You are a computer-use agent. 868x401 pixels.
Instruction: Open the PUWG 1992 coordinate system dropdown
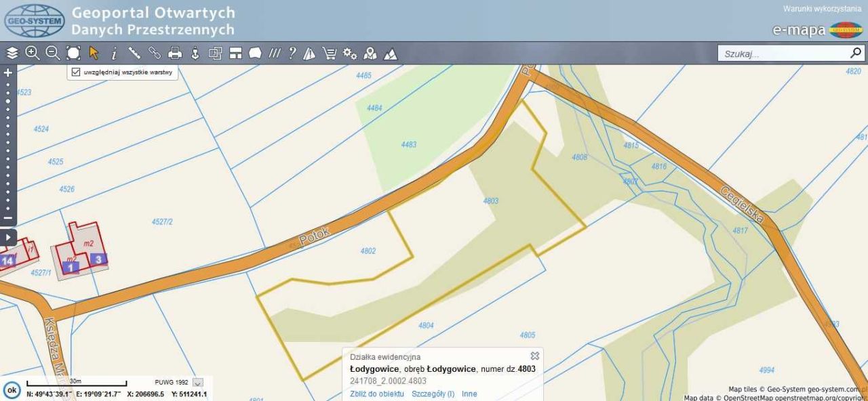tap(196, 382)
